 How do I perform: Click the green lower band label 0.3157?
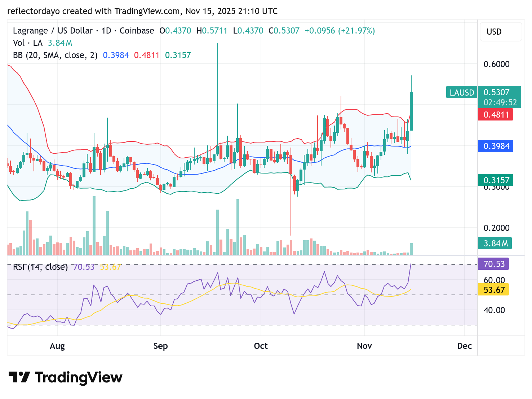pos(496,180)
